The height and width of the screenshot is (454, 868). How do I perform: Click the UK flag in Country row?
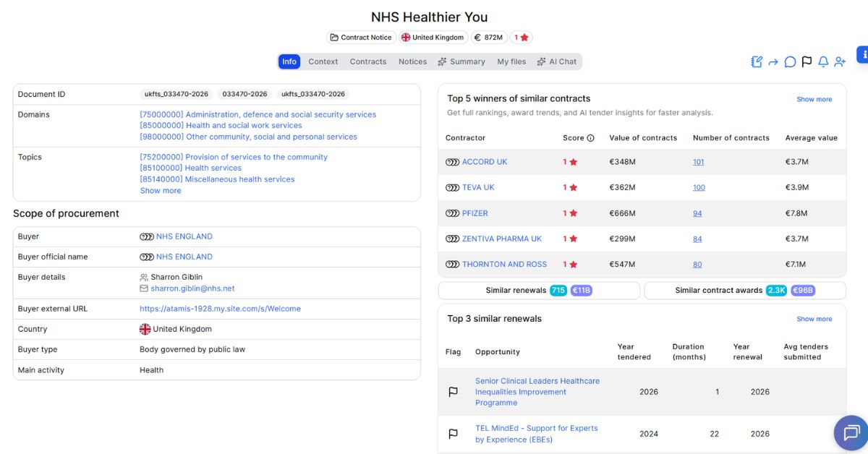coord(145,329)
